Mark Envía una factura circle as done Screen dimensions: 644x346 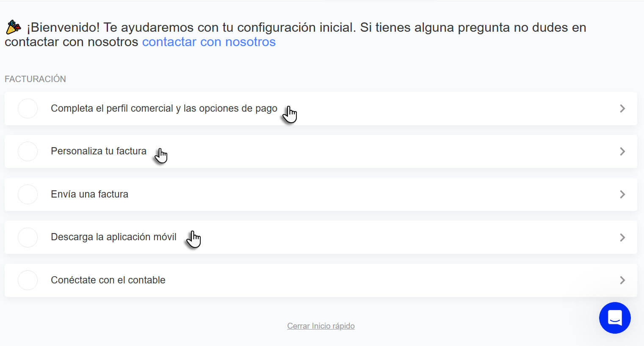click(28, 194)
